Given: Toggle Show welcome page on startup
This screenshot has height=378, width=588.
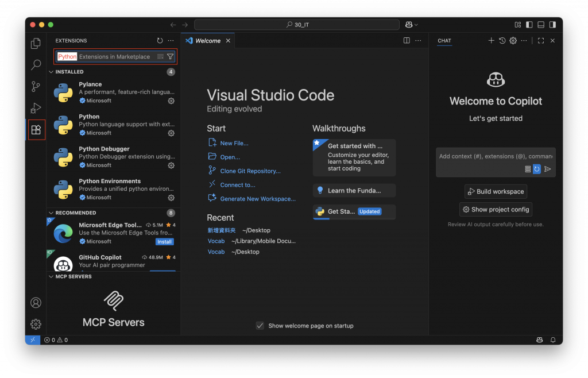Looking at the screenshot, I should tap(260, 326).
